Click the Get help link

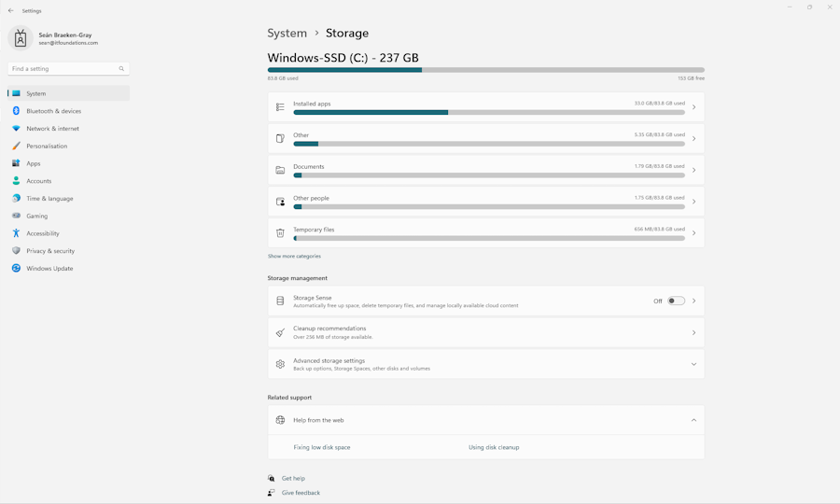[x=293, y=478]
